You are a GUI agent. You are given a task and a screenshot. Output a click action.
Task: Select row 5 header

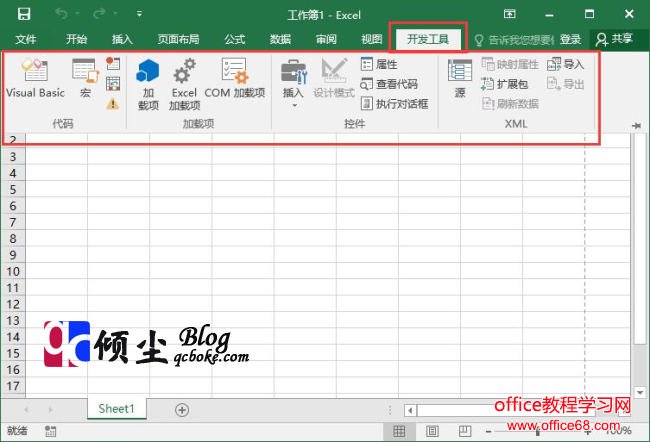[13, 189]
